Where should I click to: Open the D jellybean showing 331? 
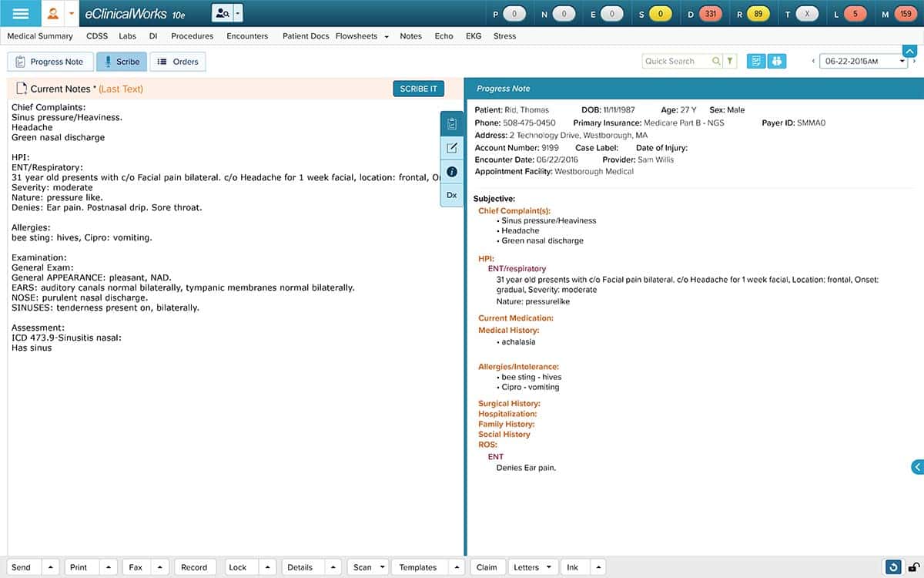[711, 14]
